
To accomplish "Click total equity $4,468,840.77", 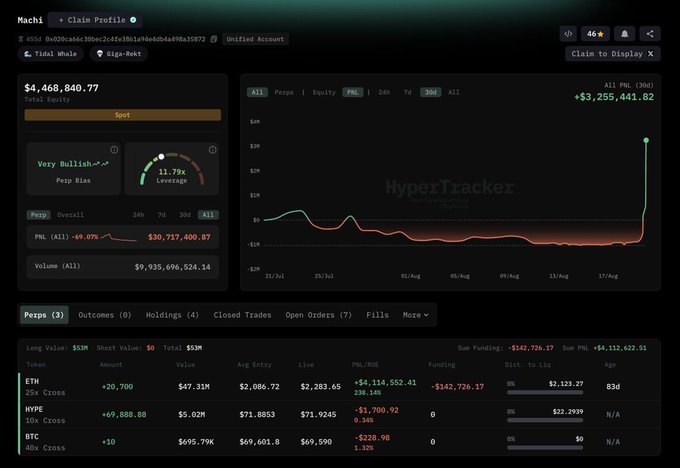I will click(62, 88).
